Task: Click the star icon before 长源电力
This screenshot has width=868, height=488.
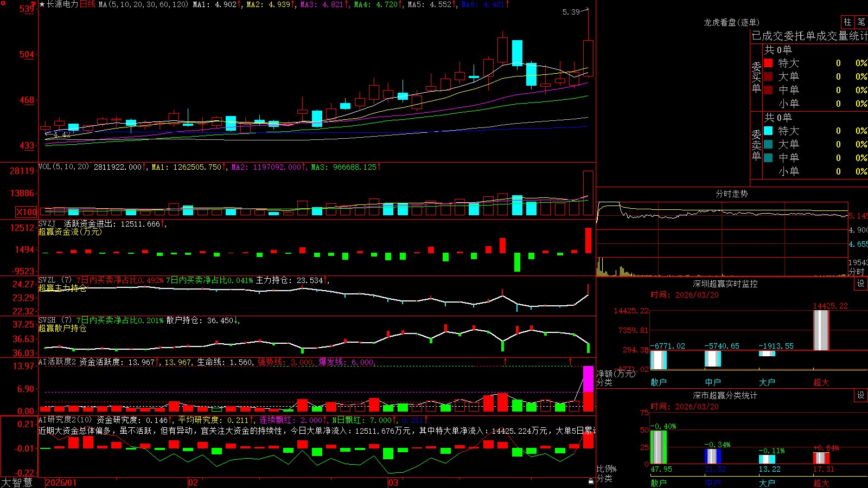Action: point(42,4)
